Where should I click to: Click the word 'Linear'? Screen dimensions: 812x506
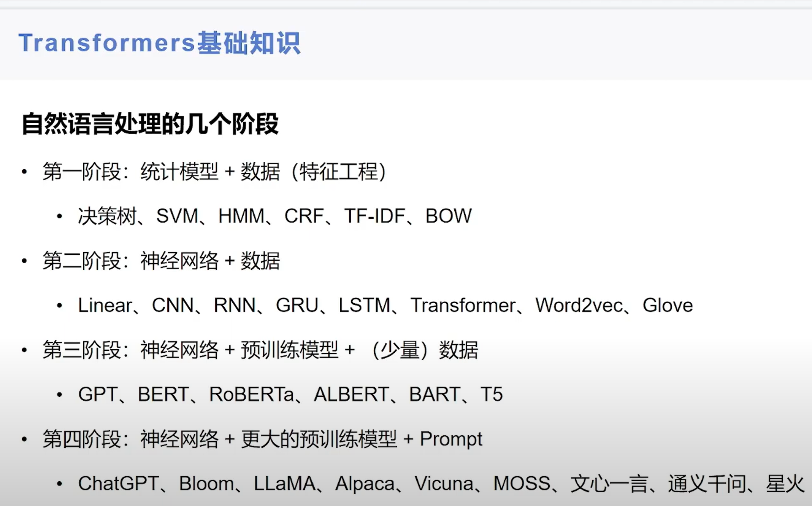[105, 305]
